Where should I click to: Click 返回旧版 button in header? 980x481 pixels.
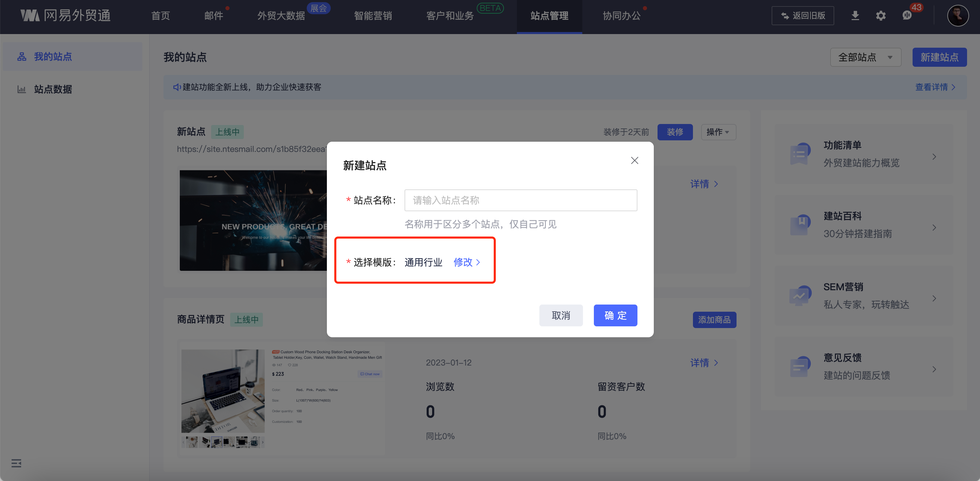[802, 16]
